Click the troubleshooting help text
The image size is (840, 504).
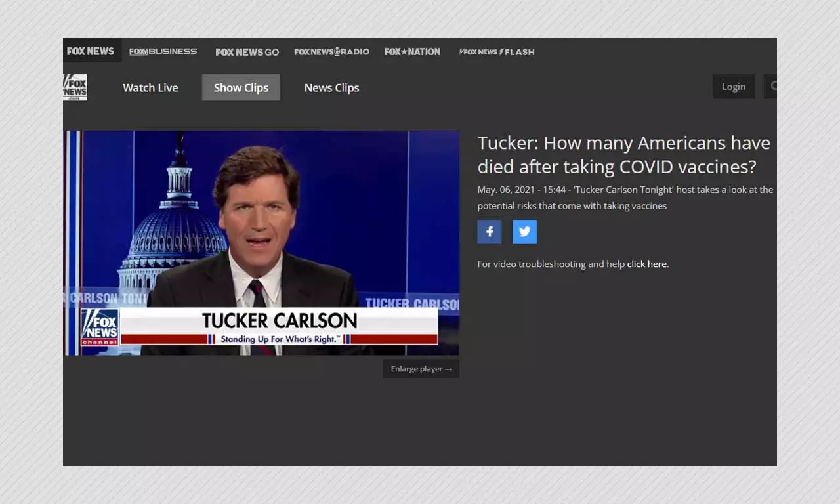573,264
